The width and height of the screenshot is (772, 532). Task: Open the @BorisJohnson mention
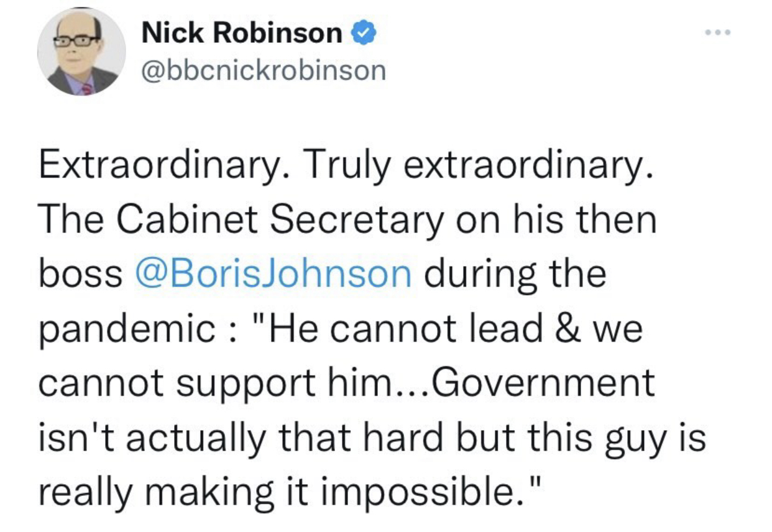point(272,274)
